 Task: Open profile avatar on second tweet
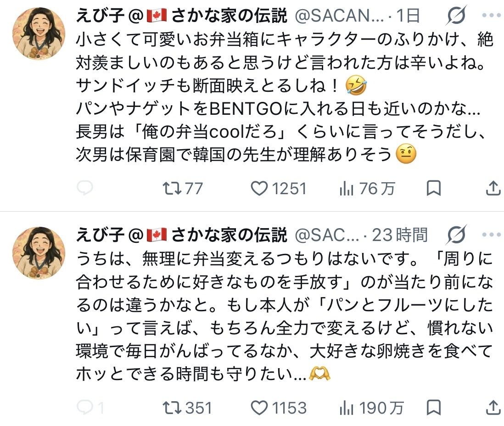(x=39, y=252)
